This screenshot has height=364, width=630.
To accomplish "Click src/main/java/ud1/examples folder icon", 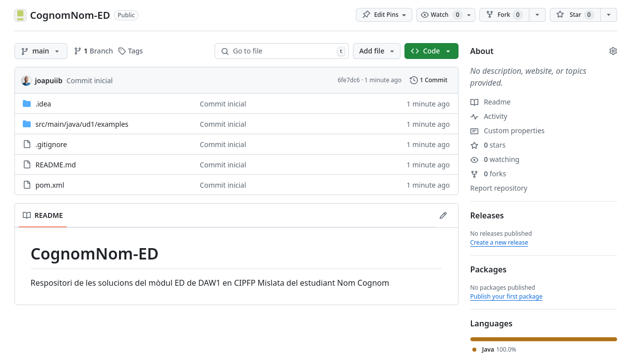I will [x=27, y=124].
